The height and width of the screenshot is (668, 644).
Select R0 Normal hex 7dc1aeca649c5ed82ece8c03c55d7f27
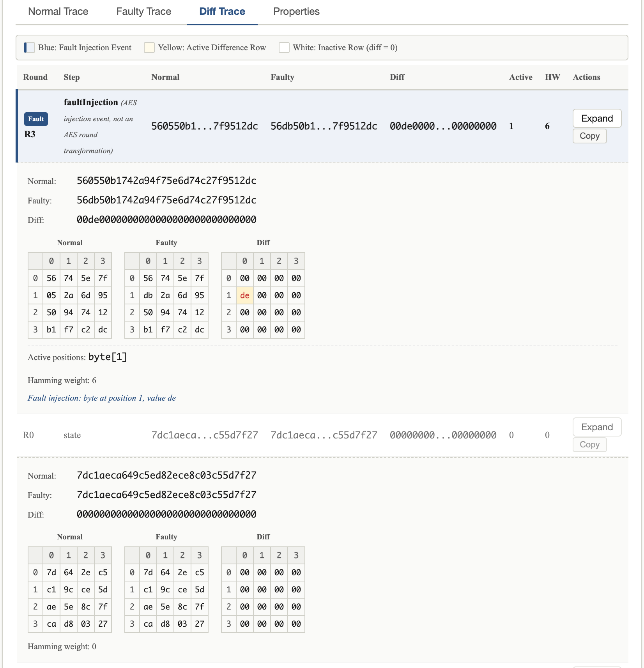coord(166,475)
